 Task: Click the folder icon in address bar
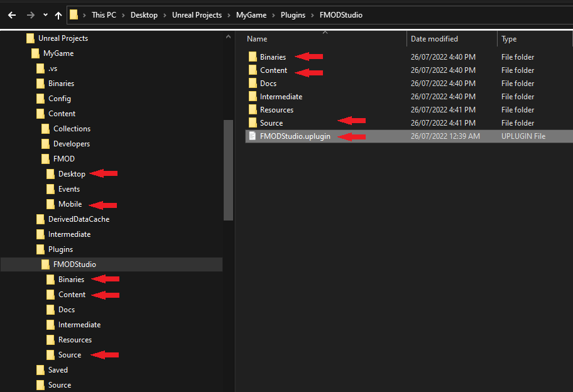pos(74,14)
